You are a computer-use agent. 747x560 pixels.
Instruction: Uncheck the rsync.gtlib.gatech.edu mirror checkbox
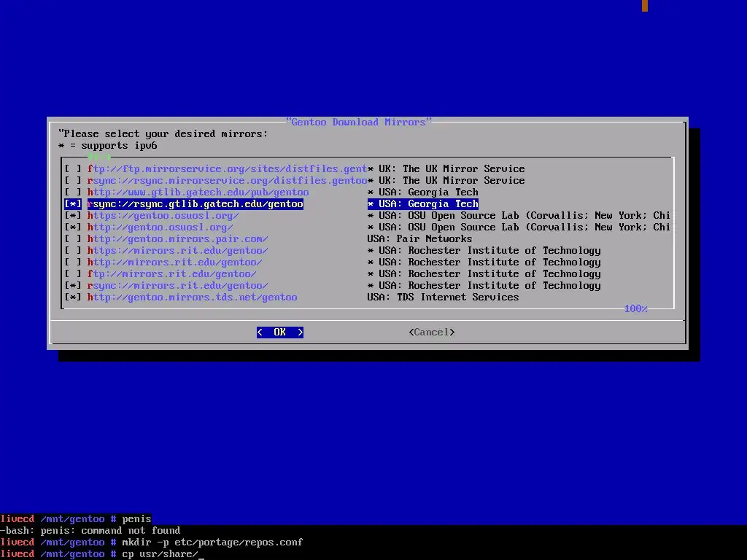point(73,204)
